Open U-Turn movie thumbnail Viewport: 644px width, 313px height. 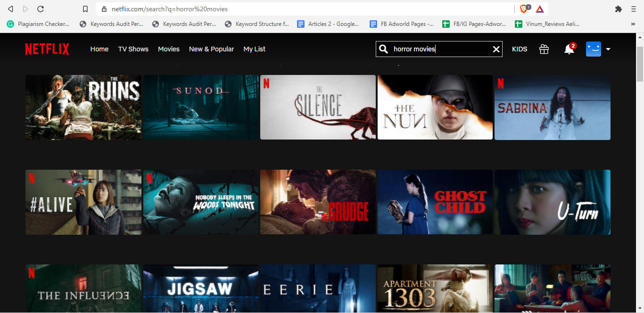[x=553, y=202]
